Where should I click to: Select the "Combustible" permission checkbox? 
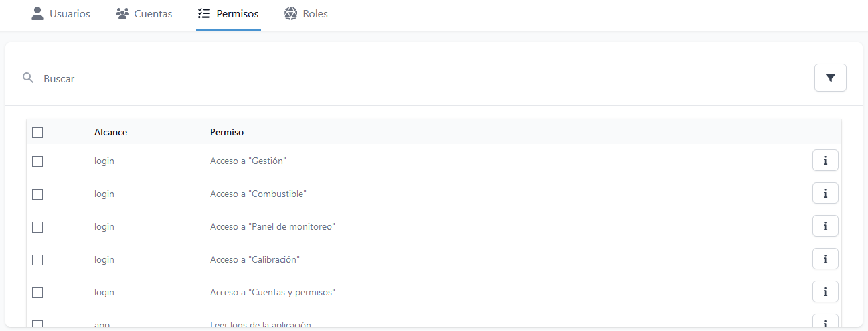tap(37, 194)
